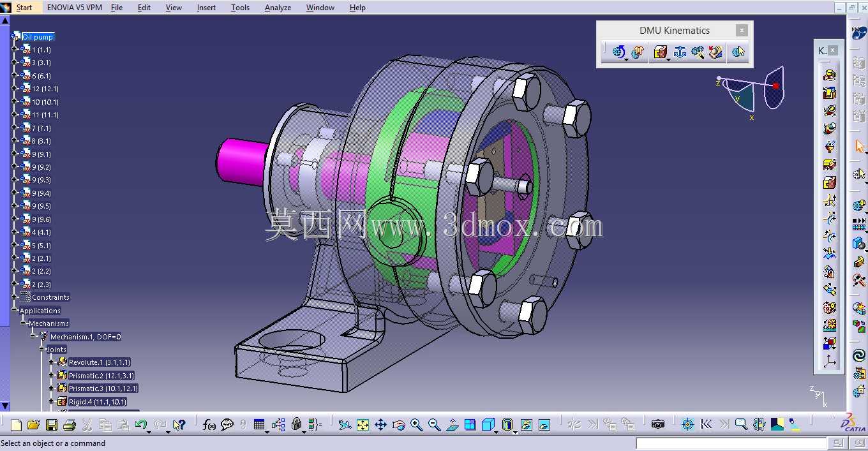This screenshot has height=451, width=868.
Task: Open the Analyze menu
Action: tap(278, 8)
